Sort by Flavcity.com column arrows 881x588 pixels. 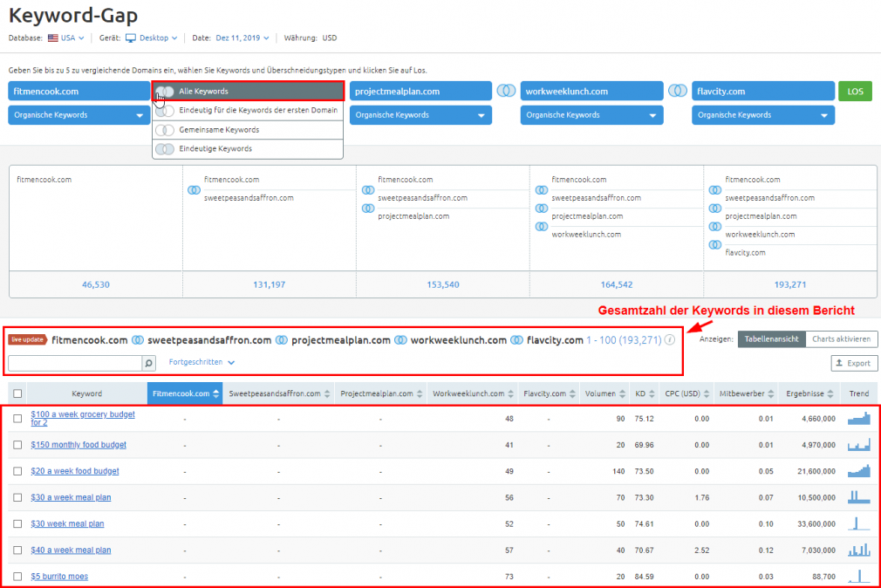coord(572,394)
